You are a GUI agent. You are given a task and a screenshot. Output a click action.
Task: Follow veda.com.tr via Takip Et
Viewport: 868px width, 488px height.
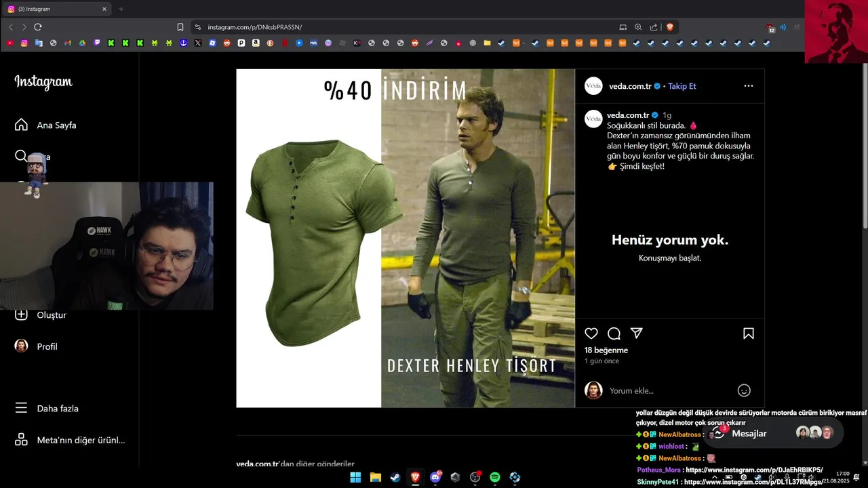[x=682, y=86]
